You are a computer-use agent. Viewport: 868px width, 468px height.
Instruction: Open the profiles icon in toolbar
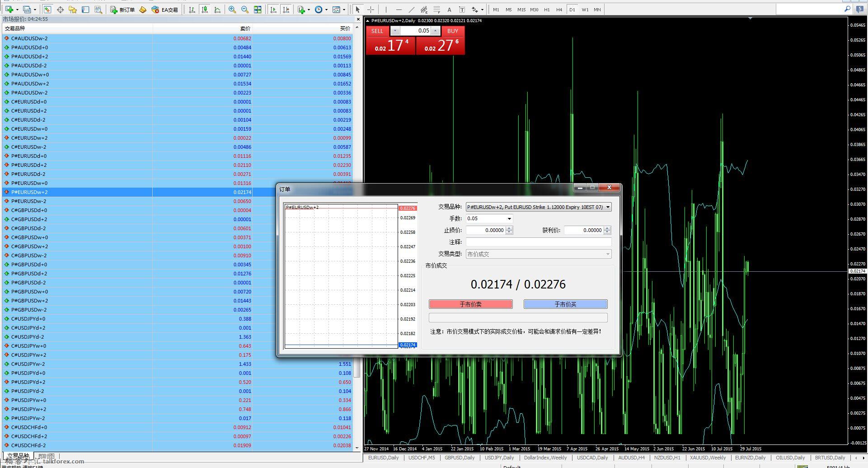27,9
